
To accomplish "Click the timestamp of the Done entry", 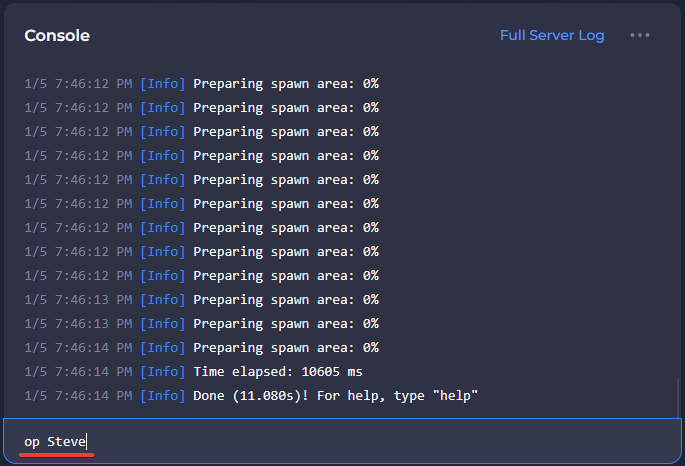I will (x=78, y=396).
